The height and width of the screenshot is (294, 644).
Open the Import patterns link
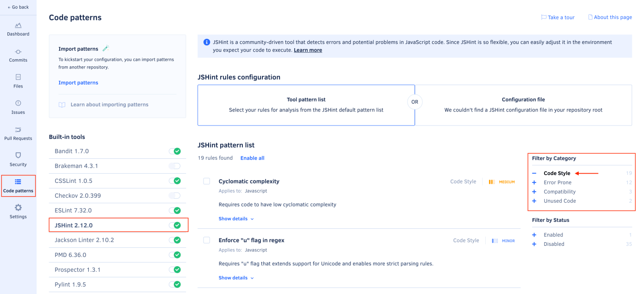coord(78,82)
